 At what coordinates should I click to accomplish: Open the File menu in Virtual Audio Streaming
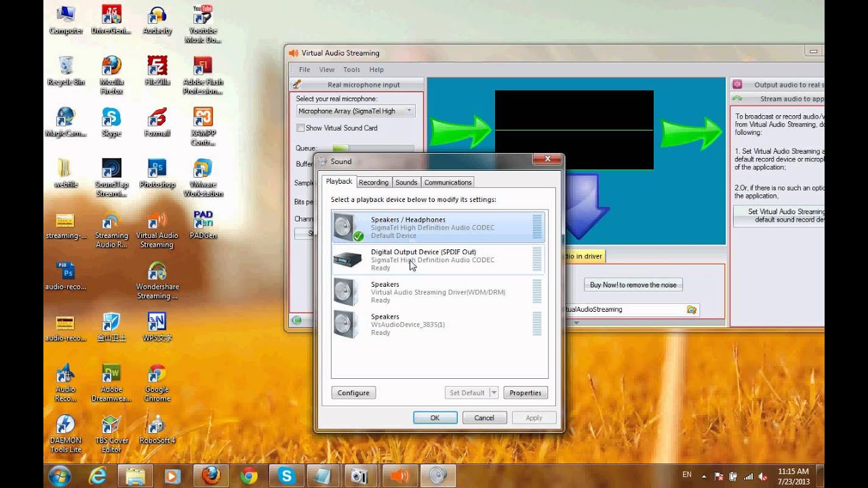coord(304,69)
